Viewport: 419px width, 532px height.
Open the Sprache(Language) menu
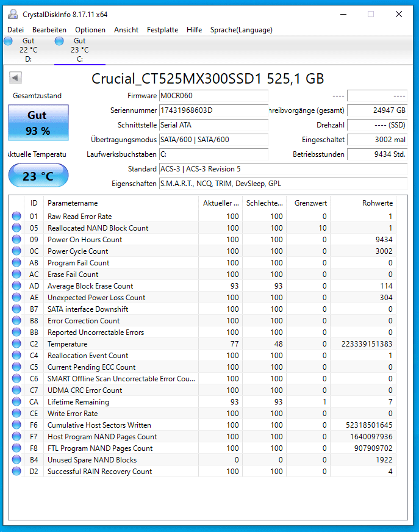[242, 30]
